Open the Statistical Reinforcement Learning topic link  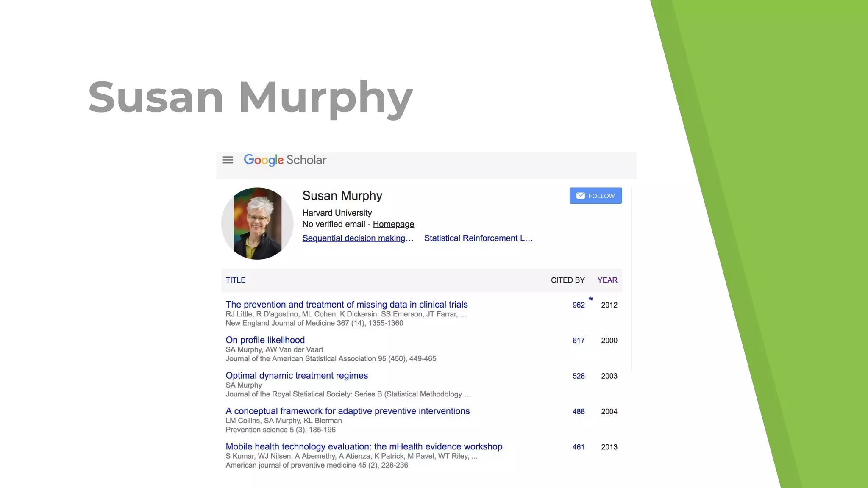coord(478,238)
